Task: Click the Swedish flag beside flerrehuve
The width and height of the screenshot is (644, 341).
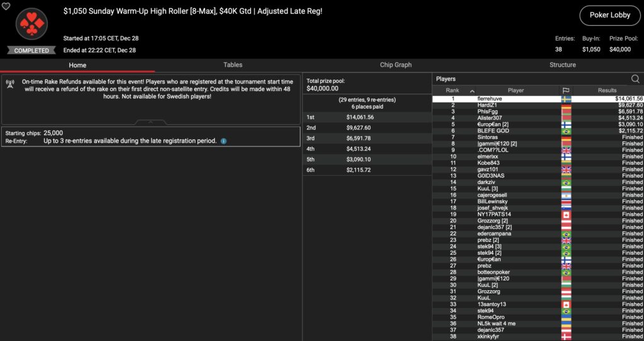Action: [566, 99]
